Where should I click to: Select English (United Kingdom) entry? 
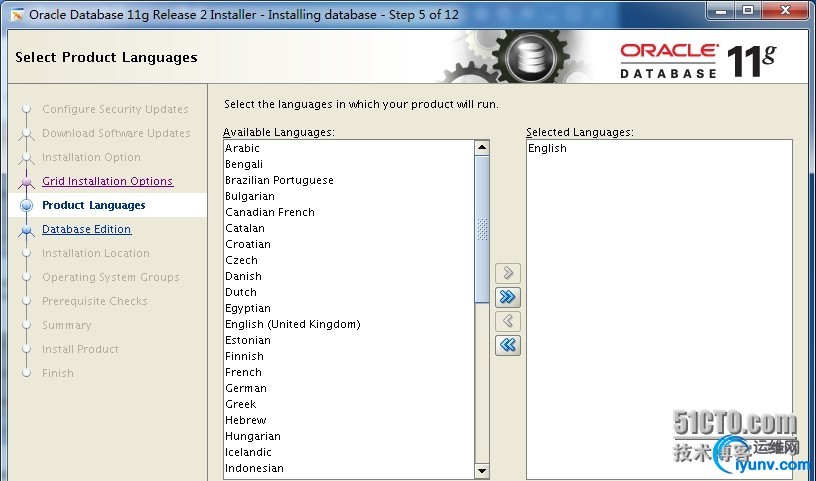tap(349, 324)
